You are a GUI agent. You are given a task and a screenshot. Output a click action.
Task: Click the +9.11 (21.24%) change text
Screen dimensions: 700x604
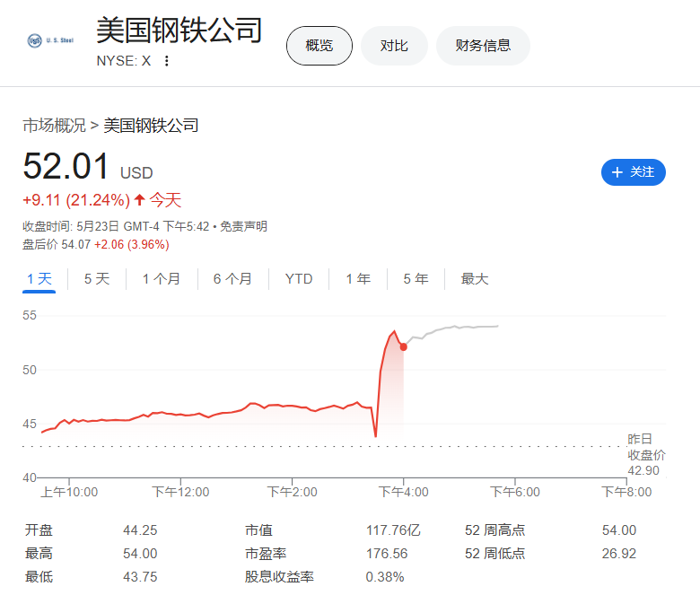76,200
